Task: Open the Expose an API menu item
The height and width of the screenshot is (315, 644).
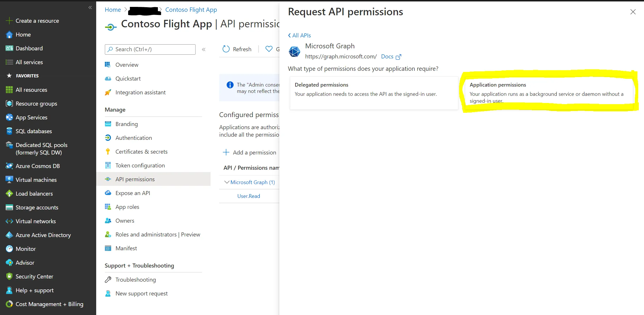Action: [133, 193]
